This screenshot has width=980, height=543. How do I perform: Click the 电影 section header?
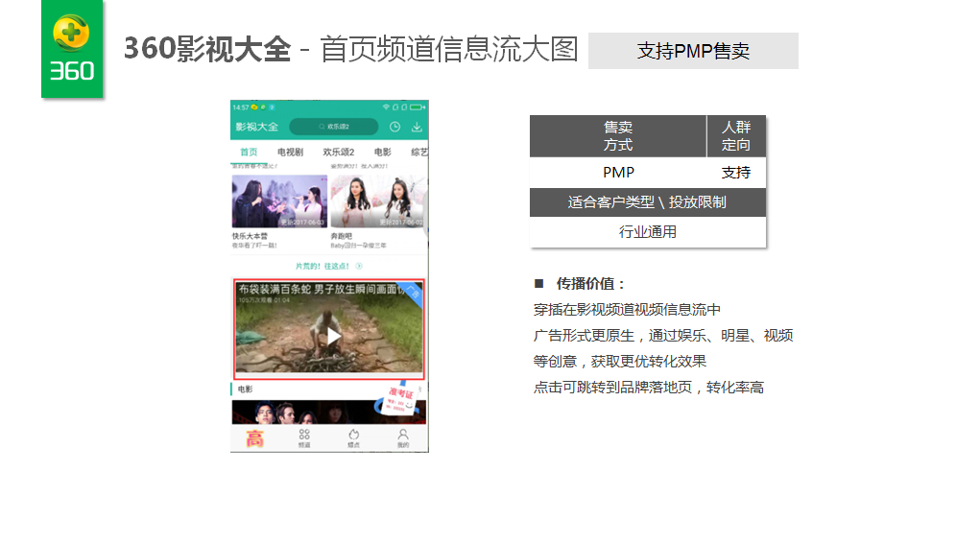(246, 389)
